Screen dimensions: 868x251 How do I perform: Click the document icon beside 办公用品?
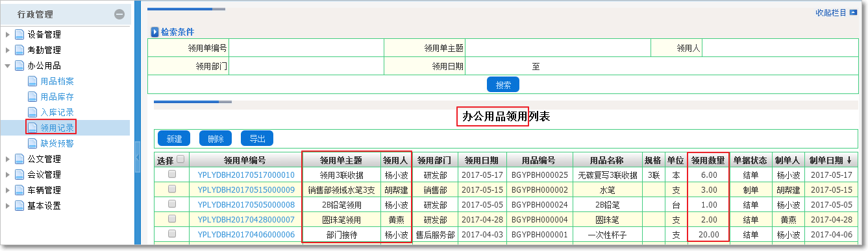19,66
